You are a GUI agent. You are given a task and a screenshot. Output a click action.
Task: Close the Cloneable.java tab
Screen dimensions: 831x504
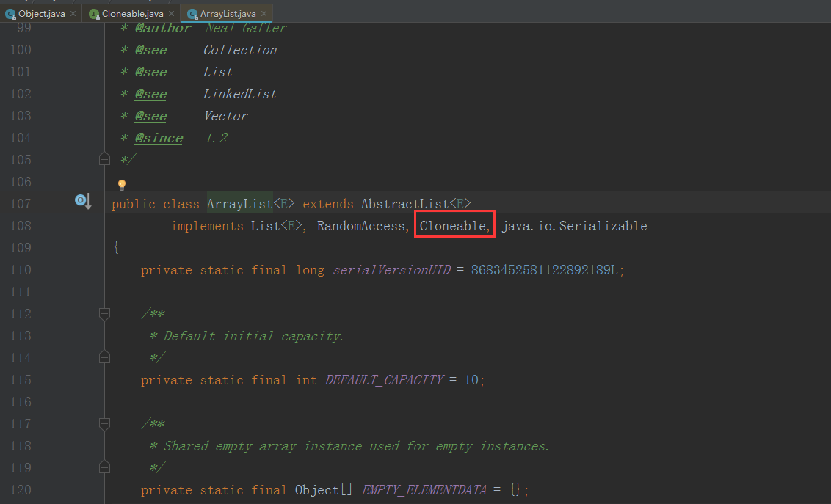coord(171,14)
